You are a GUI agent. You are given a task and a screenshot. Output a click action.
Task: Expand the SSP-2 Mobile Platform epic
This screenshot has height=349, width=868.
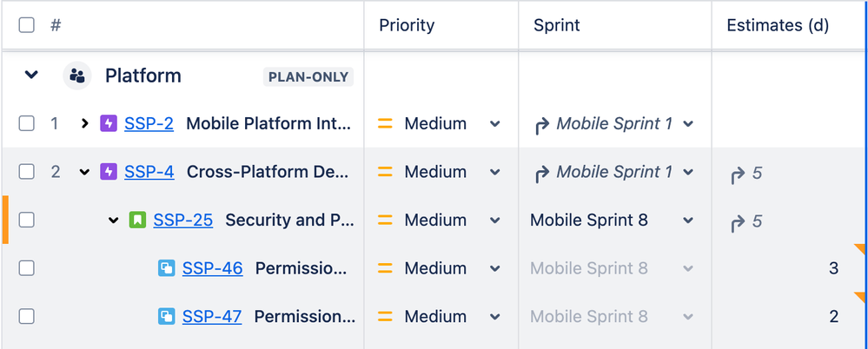tap(84, 123)
